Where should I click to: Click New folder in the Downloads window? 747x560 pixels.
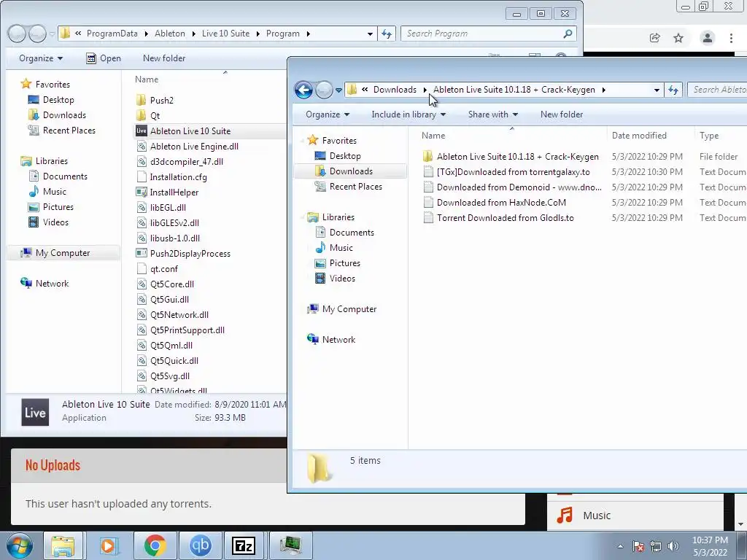click(561, 114)
